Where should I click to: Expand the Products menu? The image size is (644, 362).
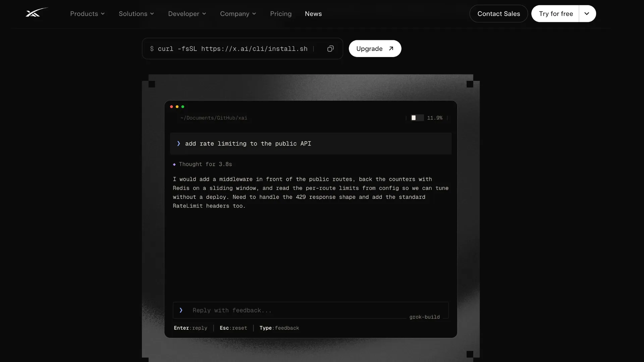click(x=88, y=14)
